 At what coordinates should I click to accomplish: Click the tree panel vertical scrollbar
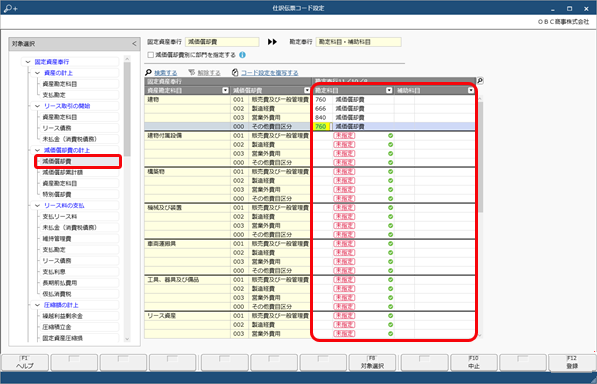127,109
